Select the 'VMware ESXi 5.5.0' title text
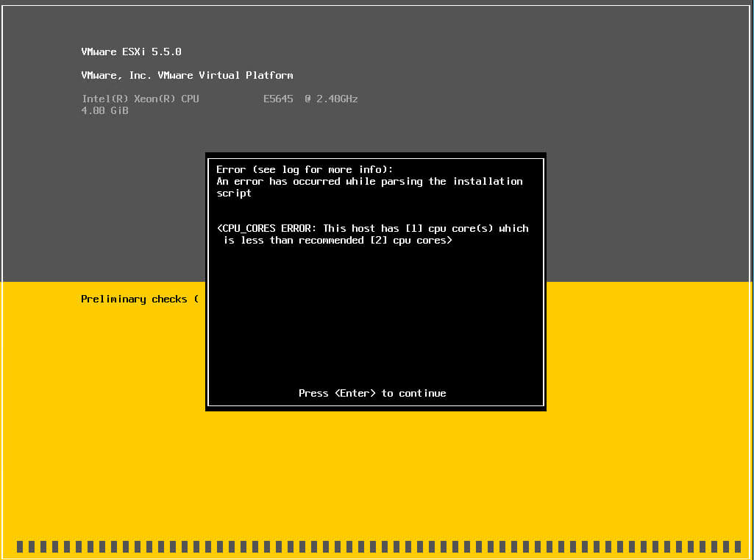 (x=131, y=52)
